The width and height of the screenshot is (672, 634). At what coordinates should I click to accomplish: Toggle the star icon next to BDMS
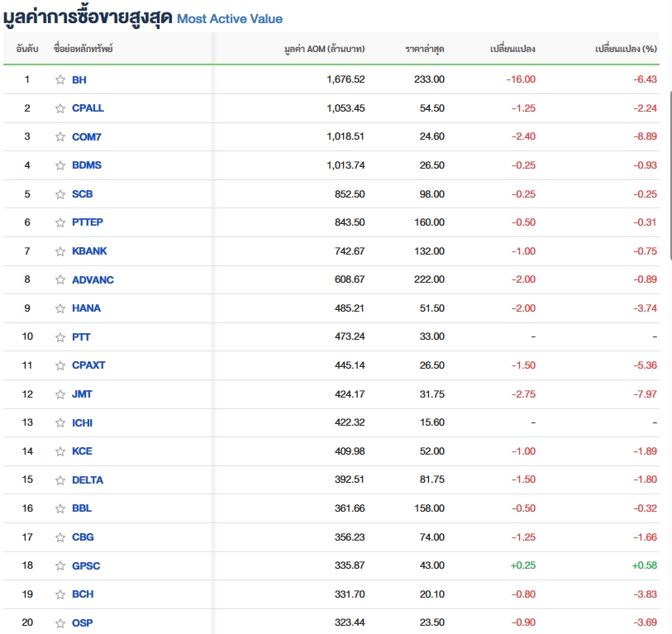click(x=60, y=165)
